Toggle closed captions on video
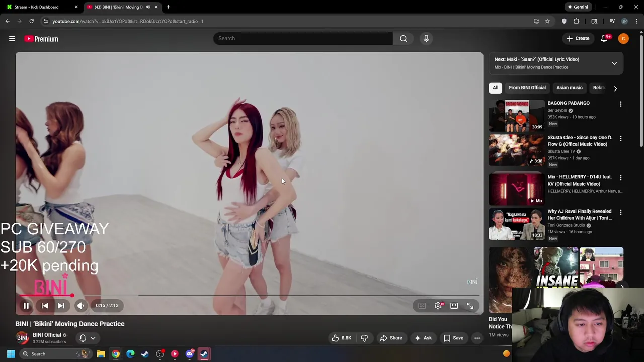644x362 pixels. 422,306
